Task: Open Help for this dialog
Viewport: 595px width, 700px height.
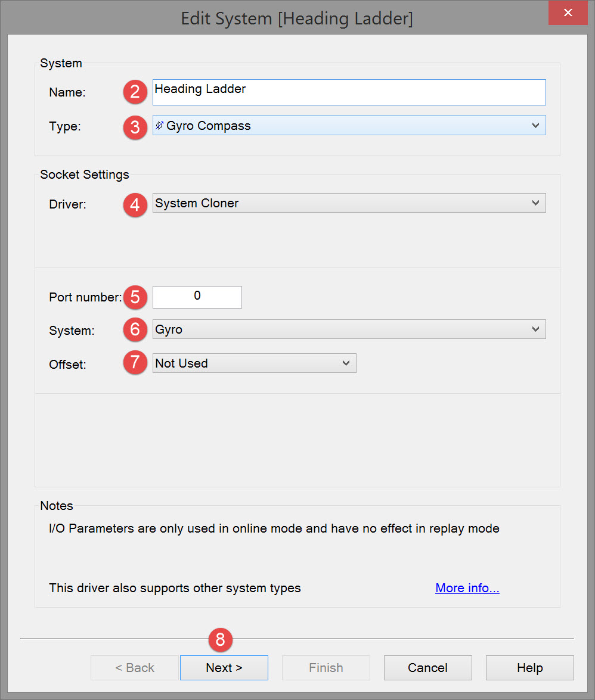Action: tap(529, 668)
